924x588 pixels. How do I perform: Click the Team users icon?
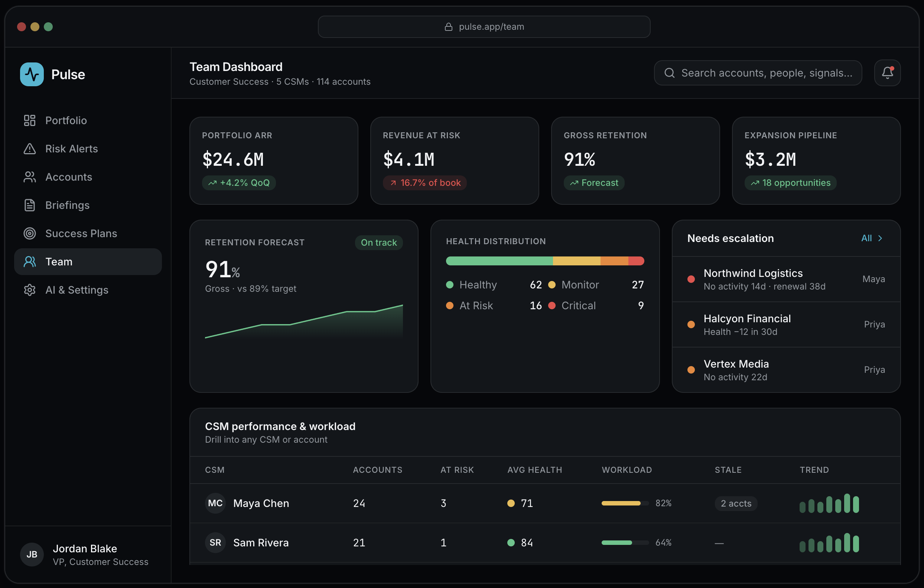(x=30, y=262)
